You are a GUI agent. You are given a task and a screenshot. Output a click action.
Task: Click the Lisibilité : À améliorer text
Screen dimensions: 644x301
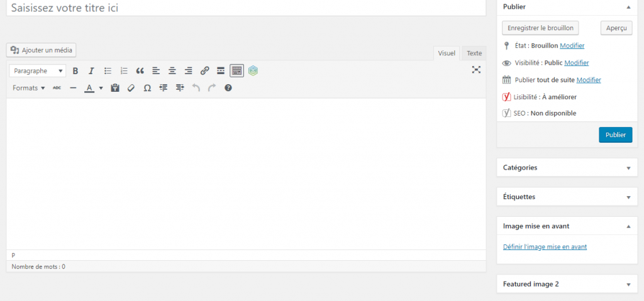[x=545, y=97]
